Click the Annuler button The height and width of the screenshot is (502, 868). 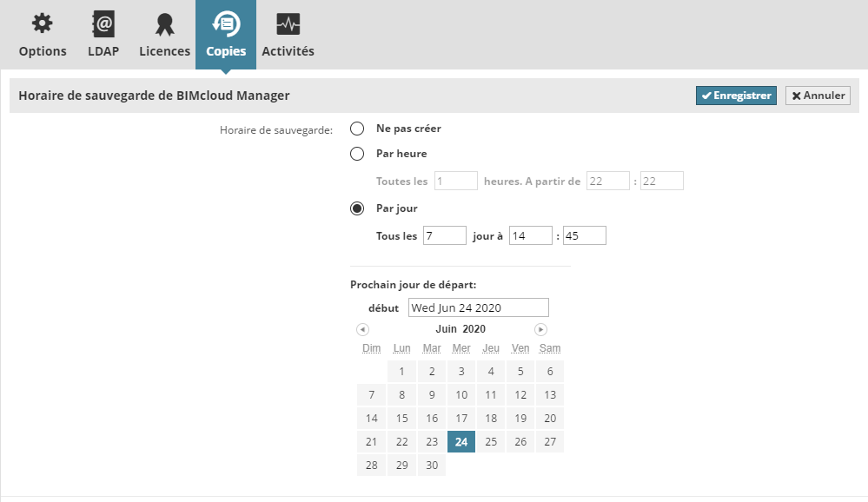coord(818,96)
